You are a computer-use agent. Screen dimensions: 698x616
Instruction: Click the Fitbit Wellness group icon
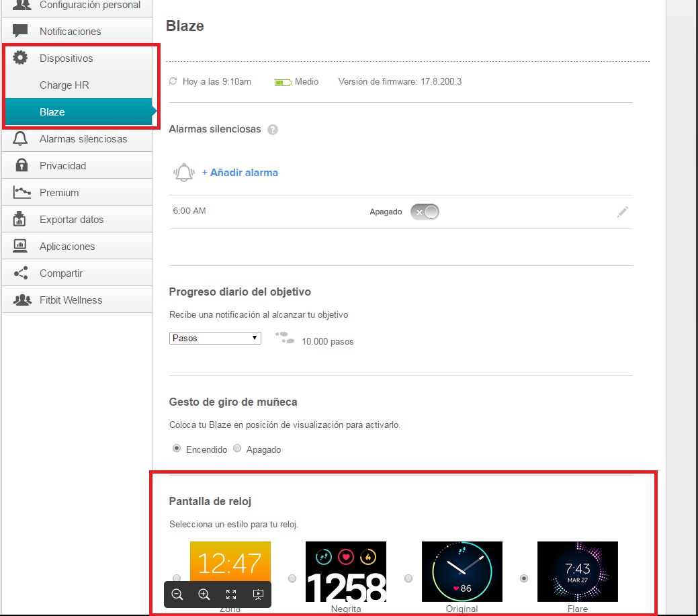click(22, 300)
